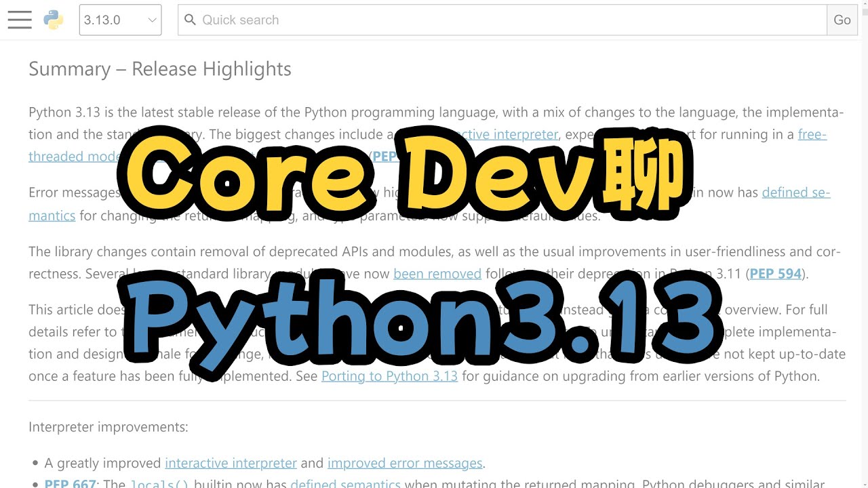Image resolution: width=868 pixels, height=488 pixels.
Task: Open the defined semantics link in the Error messages paragraph
Action: 796,192
